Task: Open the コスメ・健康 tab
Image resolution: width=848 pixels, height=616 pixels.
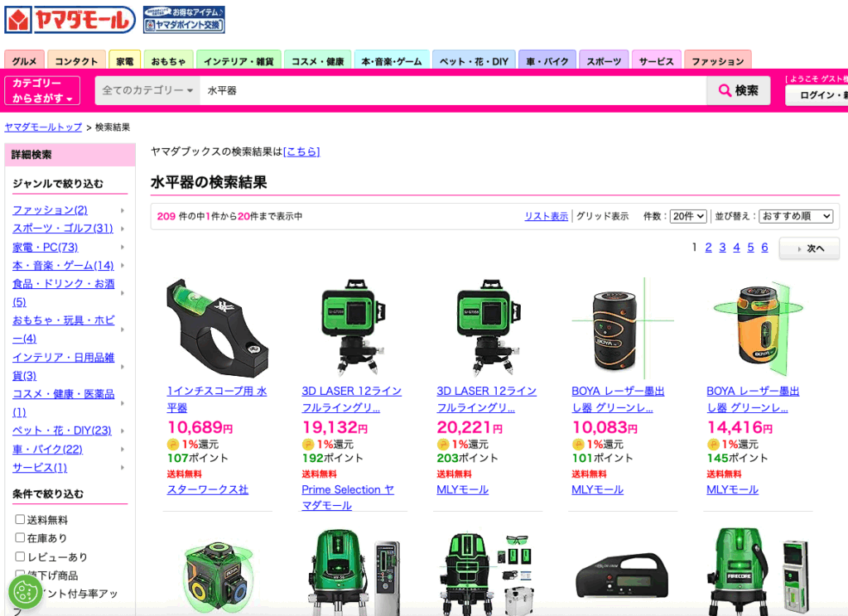Action: [317, 60]
